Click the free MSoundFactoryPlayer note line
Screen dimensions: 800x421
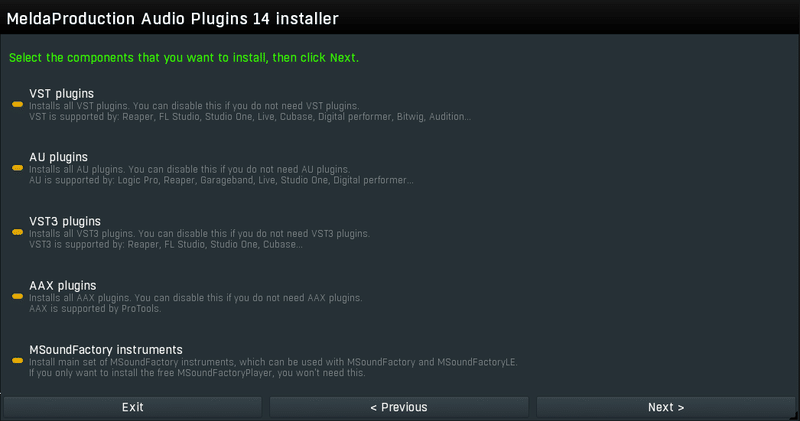[x=197, y=373]
